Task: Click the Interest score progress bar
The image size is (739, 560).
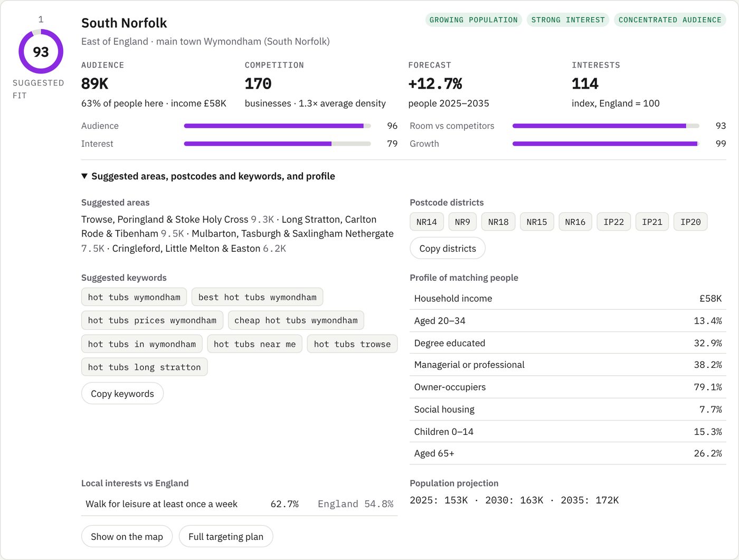Action: click(x=277, y=144)
